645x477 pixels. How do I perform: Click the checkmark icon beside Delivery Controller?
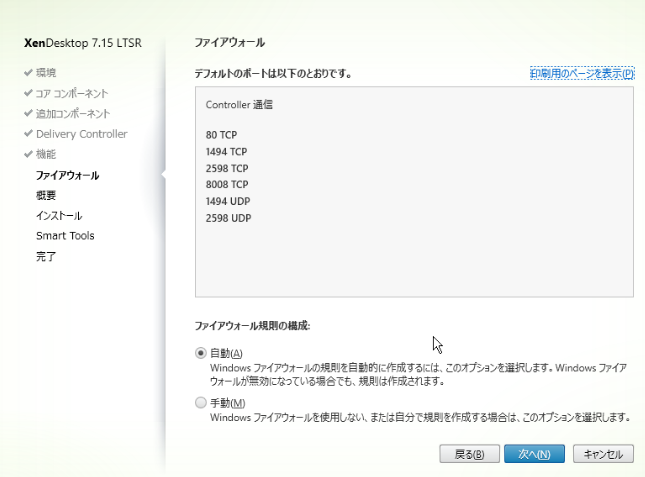pos(28,133)
